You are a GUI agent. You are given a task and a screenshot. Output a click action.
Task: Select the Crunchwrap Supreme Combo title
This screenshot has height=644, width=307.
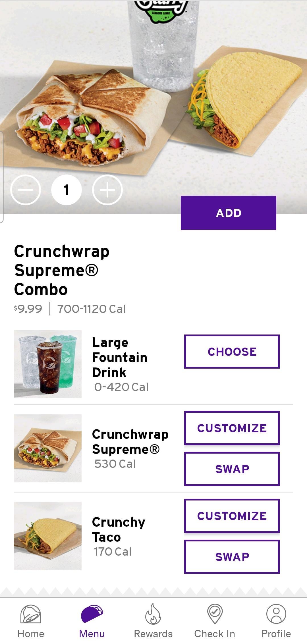point(62,270)
